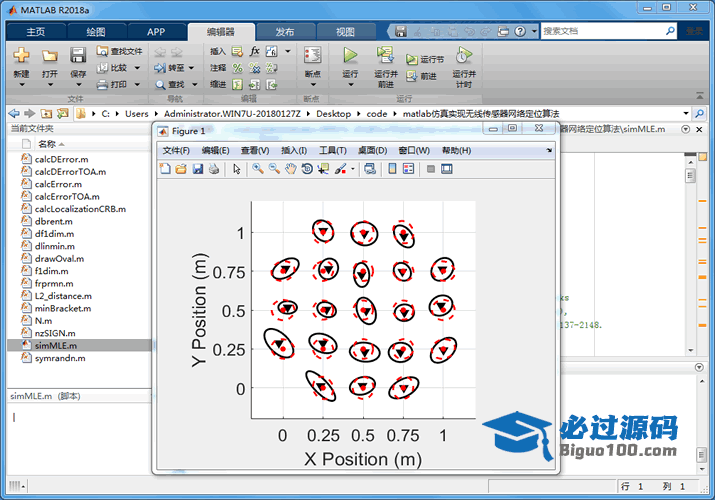Click the 运行节 run section button
The image size is (715, 500).
pyautogui.click(x=425, y=60)
